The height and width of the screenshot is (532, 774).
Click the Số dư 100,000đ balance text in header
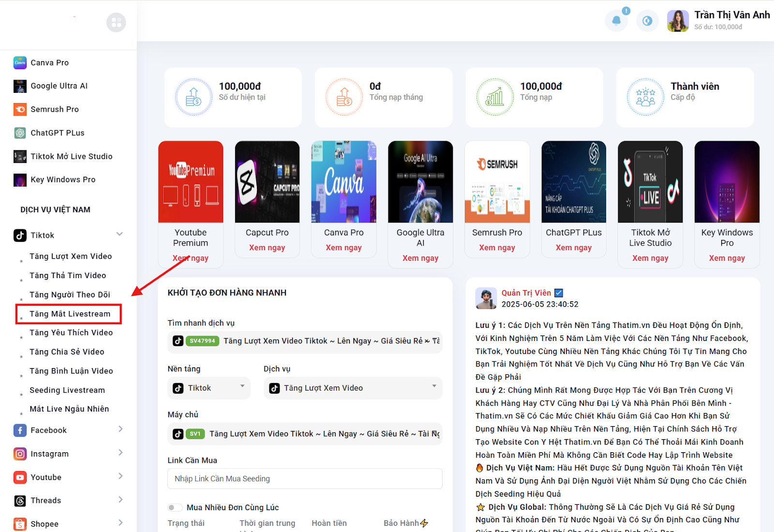718,27
